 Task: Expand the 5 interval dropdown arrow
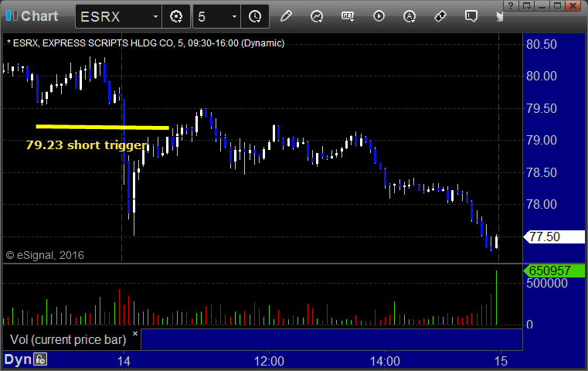click(x=234, y=16)
